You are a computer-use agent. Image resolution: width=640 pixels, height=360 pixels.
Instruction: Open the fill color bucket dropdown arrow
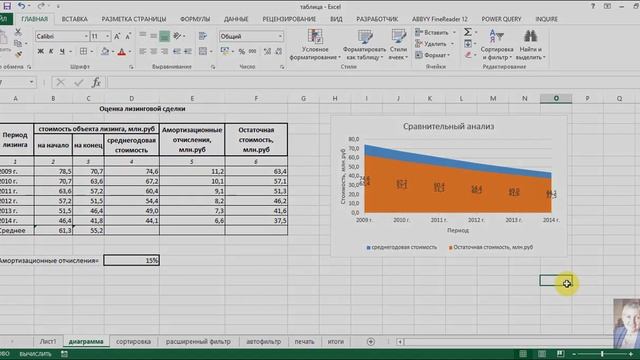[x=113, y=51]
